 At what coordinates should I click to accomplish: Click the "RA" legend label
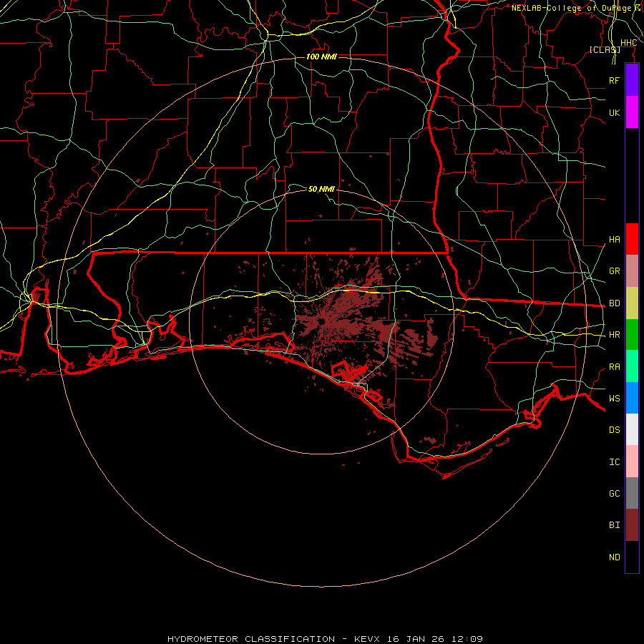614,367
